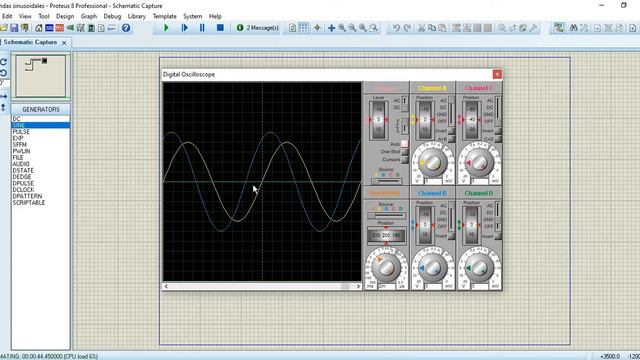The height and width of the screenshot is (360, 640).
Task: Close the Digital Oscilloscope window
Action: (497, 74)
